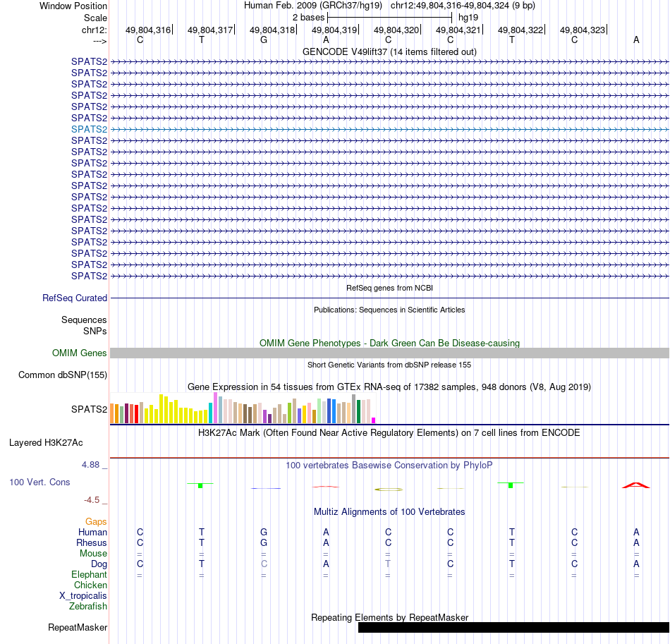Click the faded T mismatch in Dog row
Viewport: 670px width, 644px height.
388,564
